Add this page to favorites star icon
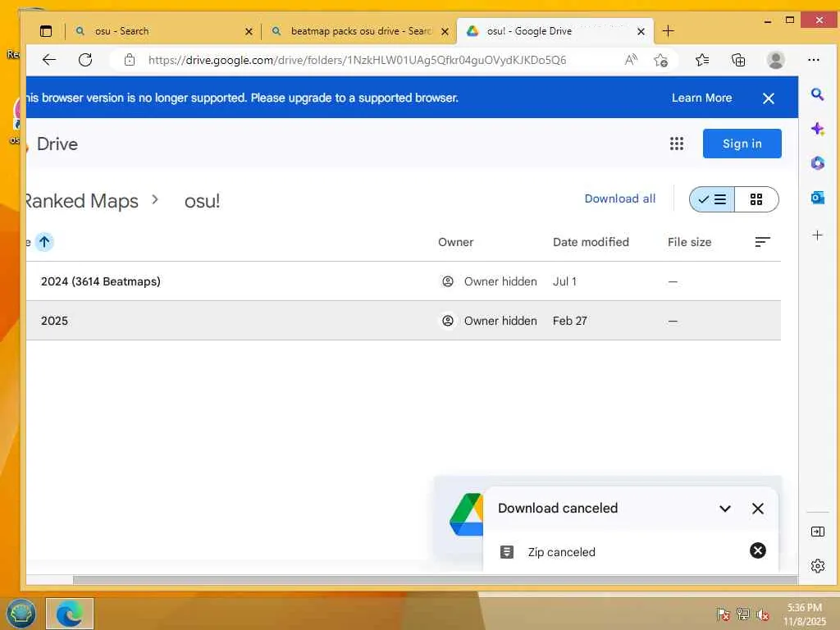The width and height of the screenshot is (840, 630). coord(660,60)
